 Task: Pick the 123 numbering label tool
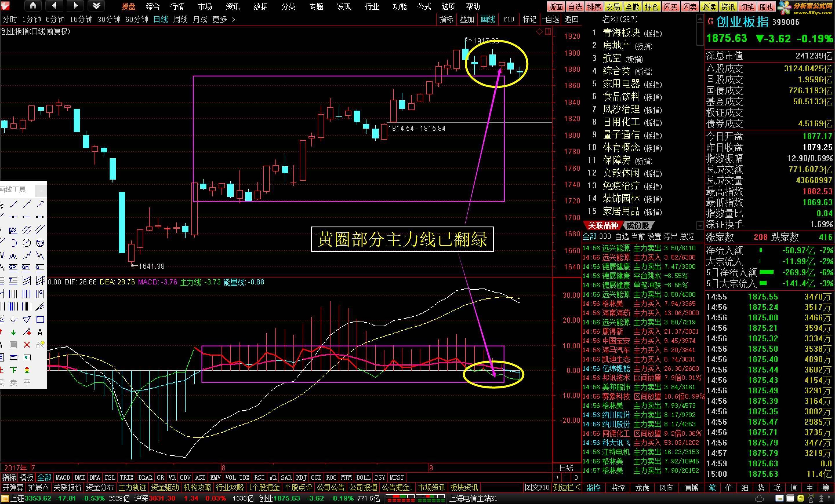[x=13, y=230]
